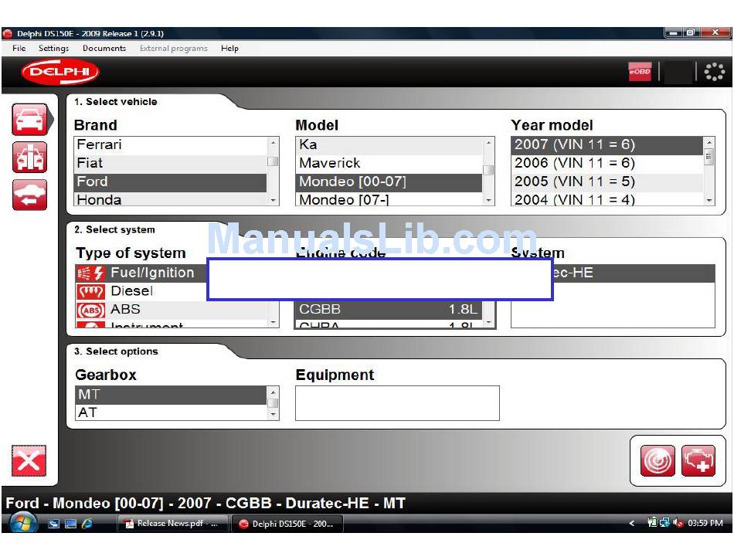The height and width of the screenshot is (560, 734).
Task: Click the Model list scroll down arrow
Action: click(489, 200)
